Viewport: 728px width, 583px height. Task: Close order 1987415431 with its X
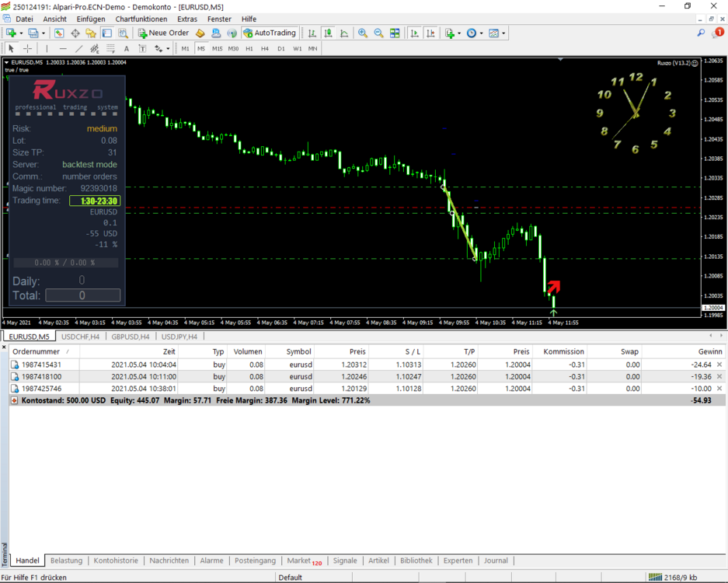[719, 365]
